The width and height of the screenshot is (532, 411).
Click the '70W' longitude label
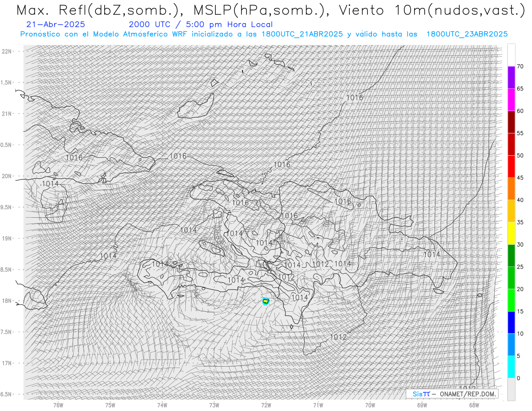pyautogui.click(x=370, y=405)
